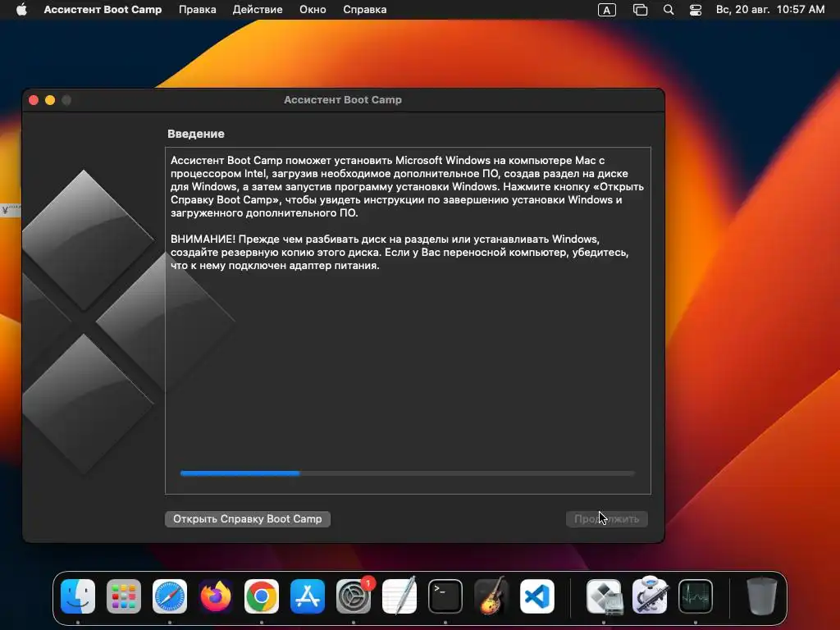The height and width of the screenshot is (630, 840).
Task: Open System Settings with the notification badge
Action: (354, 596)
